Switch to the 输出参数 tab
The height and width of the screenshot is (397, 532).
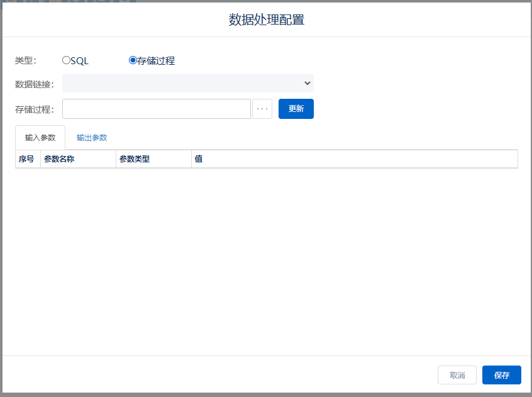[92, 138]
